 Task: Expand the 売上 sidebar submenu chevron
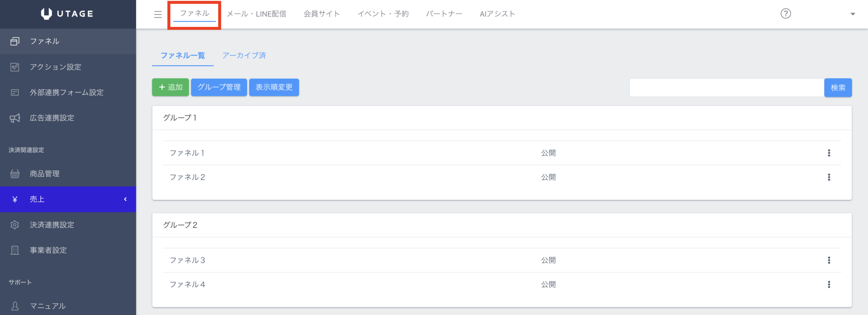pos(125,199)
